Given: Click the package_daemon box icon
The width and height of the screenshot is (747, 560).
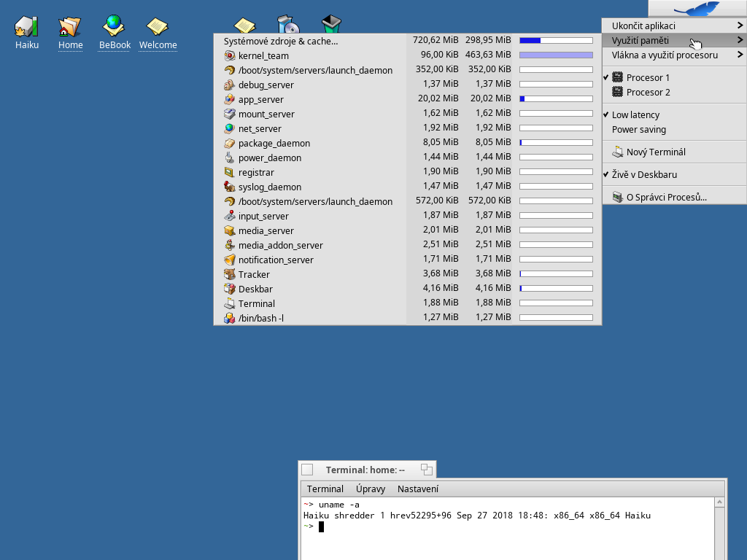Looking at the screenshot, I should (x=230, y=144).
